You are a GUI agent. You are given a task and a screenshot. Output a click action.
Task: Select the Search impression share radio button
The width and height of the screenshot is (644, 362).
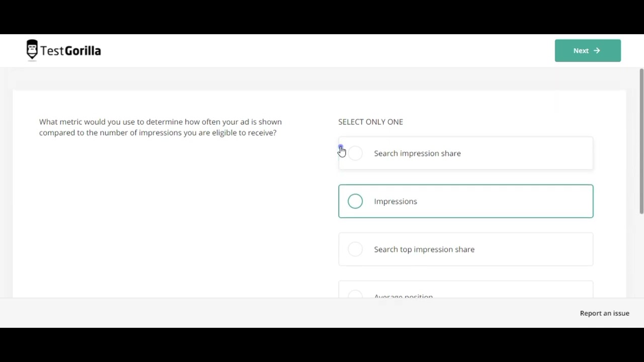click(355, 153)
